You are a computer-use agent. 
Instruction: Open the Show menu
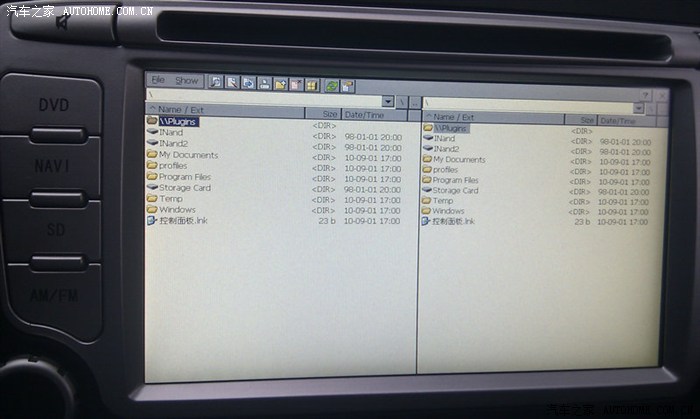186,80
